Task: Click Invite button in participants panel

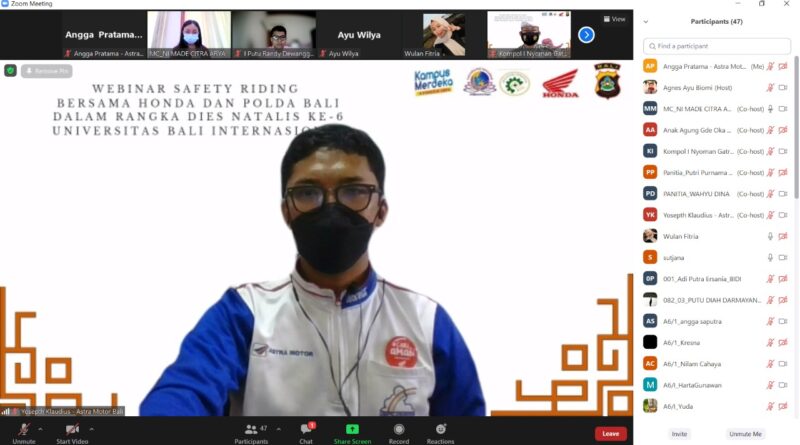Action: point(679,434)
